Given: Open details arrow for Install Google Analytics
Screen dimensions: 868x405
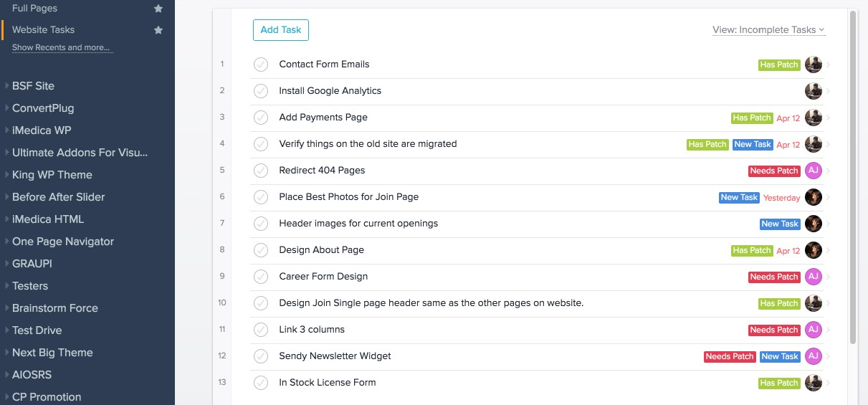Looking at the screenshot, I should coord(829,91).
